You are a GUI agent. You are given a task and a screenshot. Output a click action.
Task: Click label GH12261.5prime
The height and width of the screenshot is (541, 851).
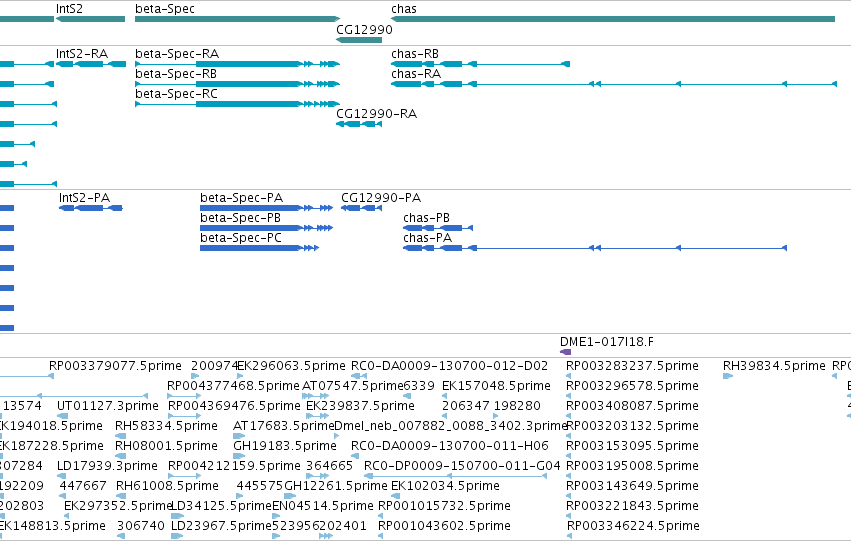pos(336,486)
